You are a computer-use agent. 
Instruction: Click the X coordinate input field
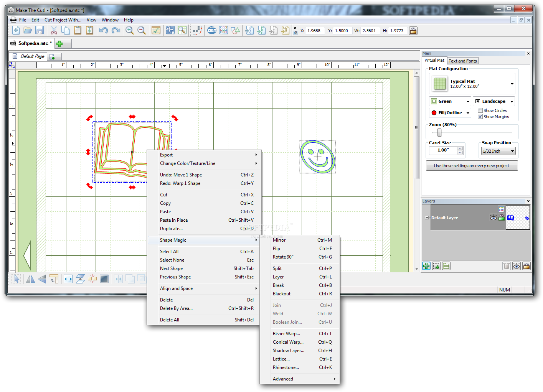[315, 31]
